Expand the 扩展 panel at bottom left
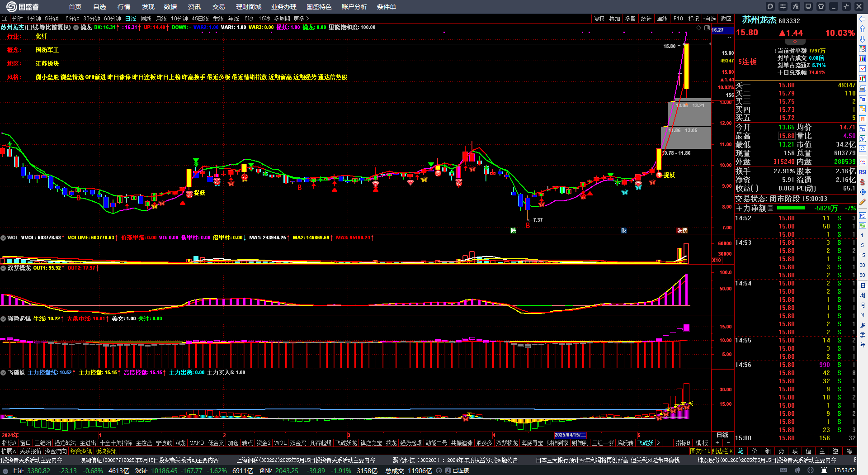Viewport: 868px width, 475px height. coord(9,451)
